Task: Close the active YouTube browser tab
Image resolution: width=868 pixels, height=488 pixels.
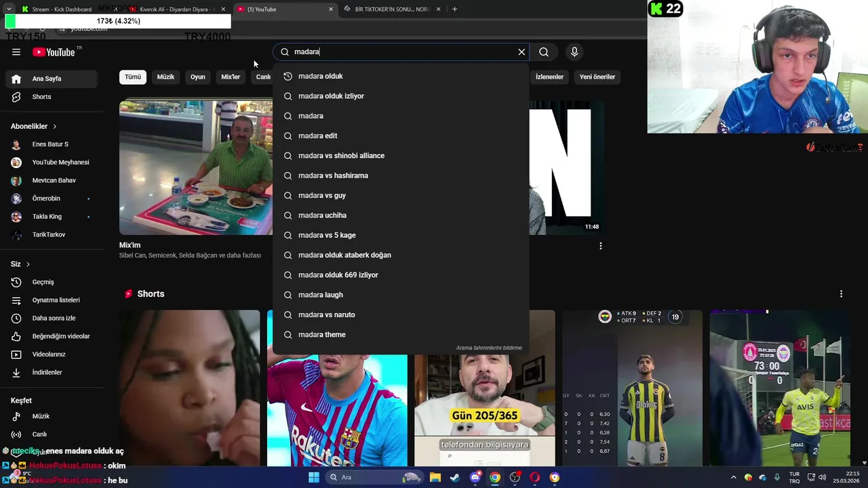Action: click(x=331, y=9)
